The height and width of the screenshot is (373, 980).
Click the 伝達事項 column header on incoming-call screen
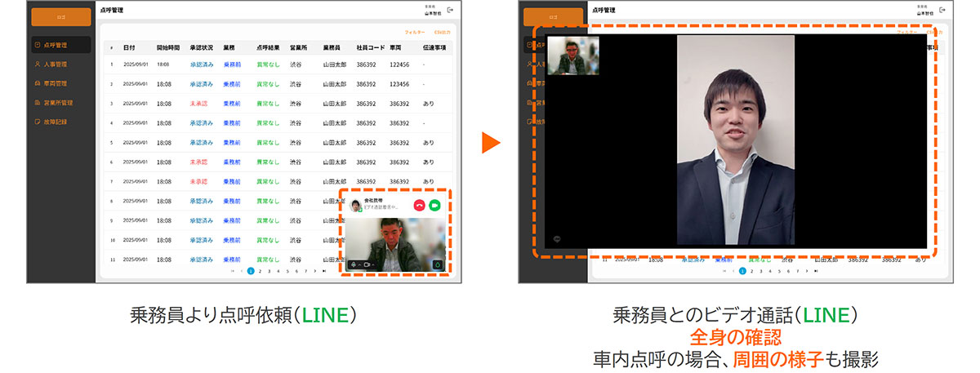(x=434, y=47)
